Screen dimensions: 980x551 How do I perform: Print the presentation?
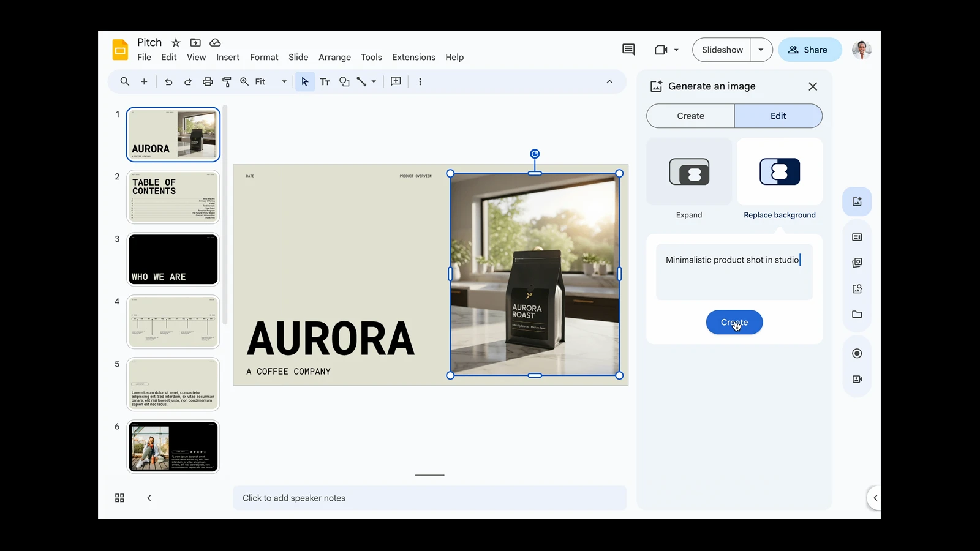click(208, 81)
